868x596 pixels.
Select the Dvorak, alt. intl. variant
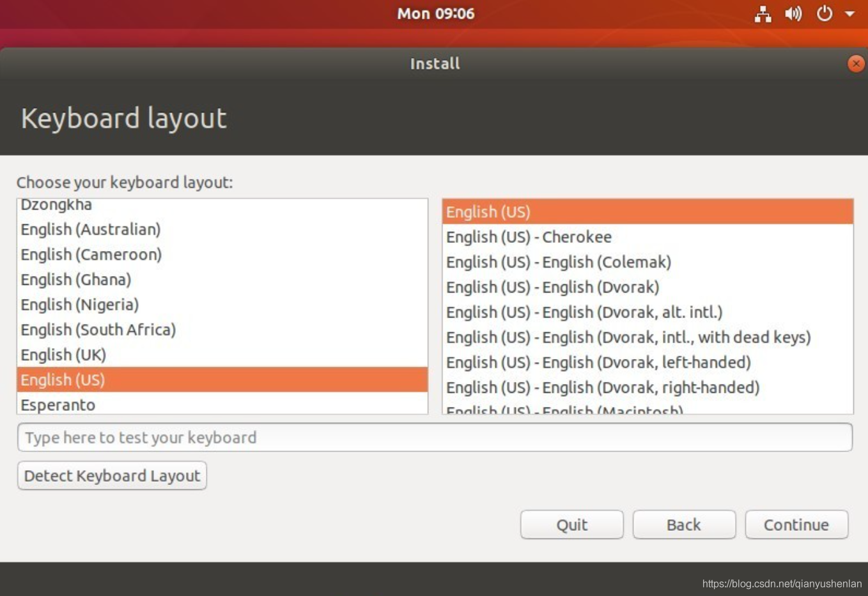click(647, 312)
